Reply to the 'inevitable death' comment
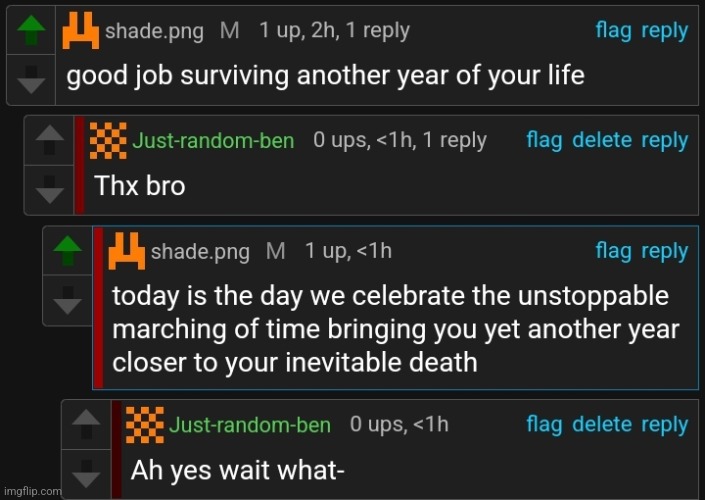The image size is (705, 500). coord(665,251)
